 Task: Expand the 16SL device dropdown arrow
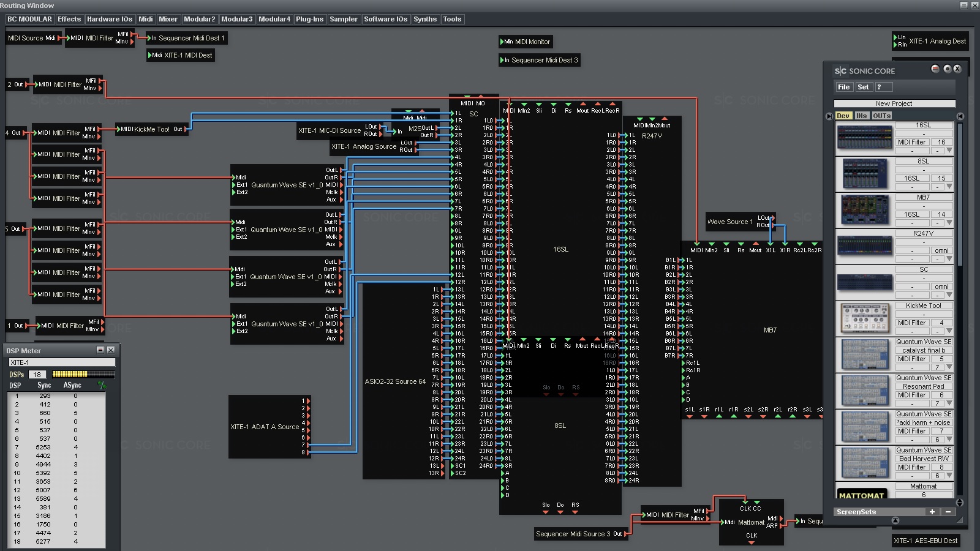[x=949, y=151]
